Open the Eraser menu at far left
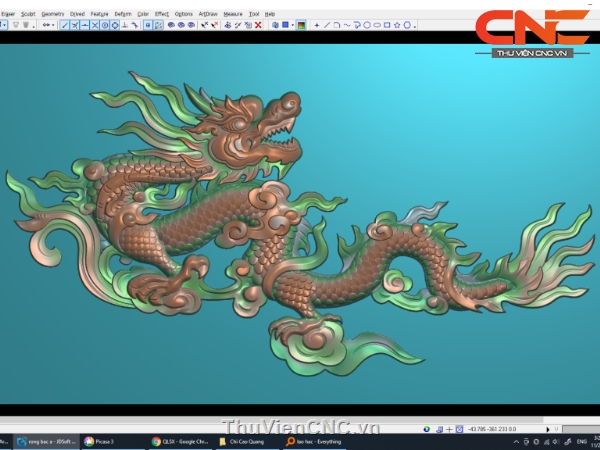Viewport: 600px width, 450px height. point(8,14)
